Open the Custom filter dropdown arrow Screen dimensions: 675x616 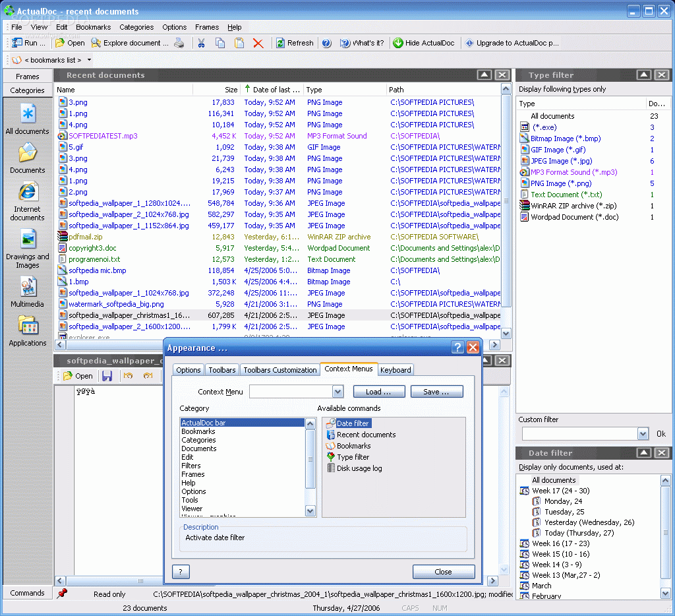point(643,434)
